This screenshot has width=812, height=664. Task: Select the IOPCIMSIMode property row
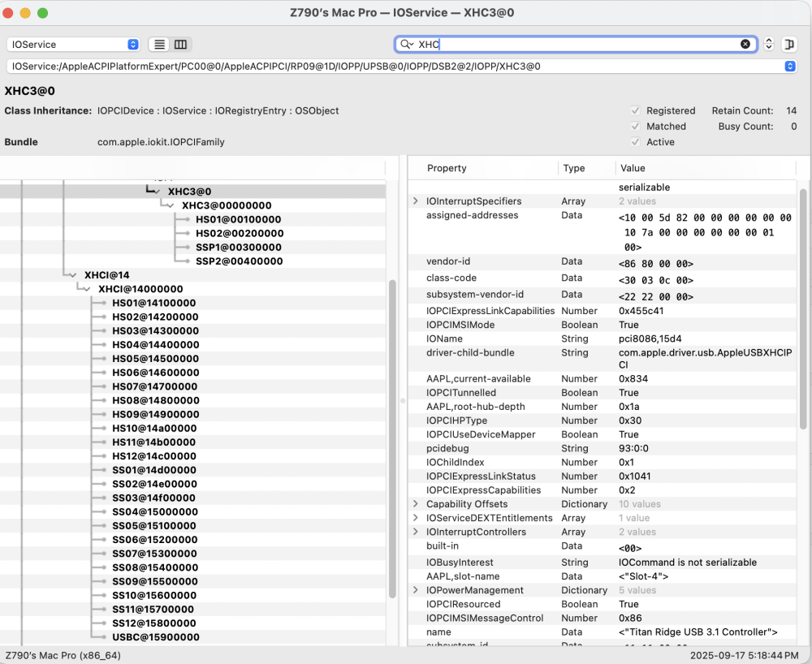click(603, 325)
